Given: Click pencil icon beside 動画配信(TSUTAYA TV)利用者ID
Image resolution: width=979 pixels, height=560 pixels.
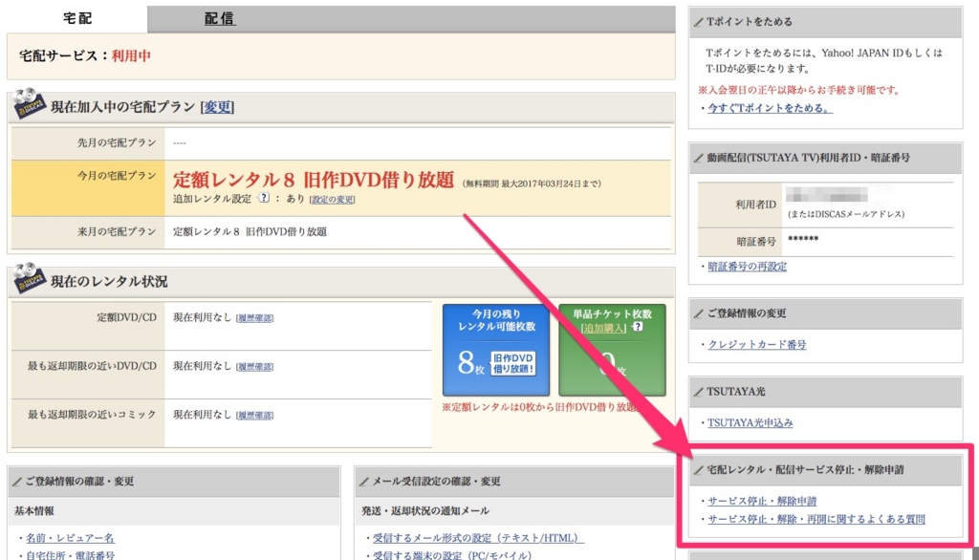Looking at the screenshot, I should 699,159.
